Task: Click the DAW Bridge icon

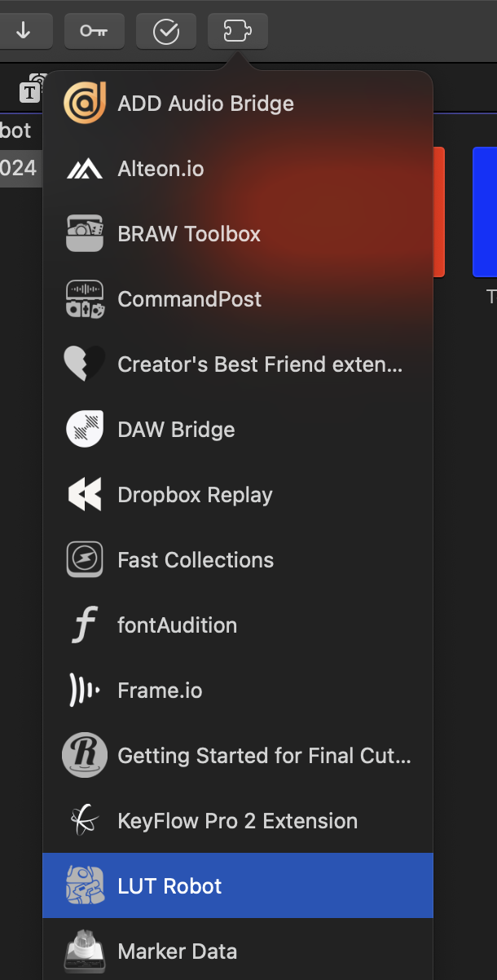Action: (85, 430)
